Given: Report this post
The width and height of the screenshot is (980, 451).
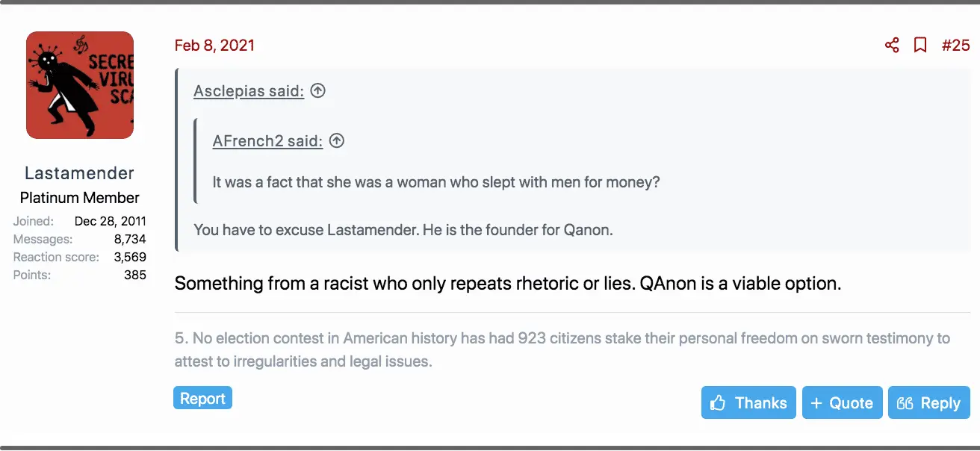Looking at the screenshot, I should tap(202, 399).
